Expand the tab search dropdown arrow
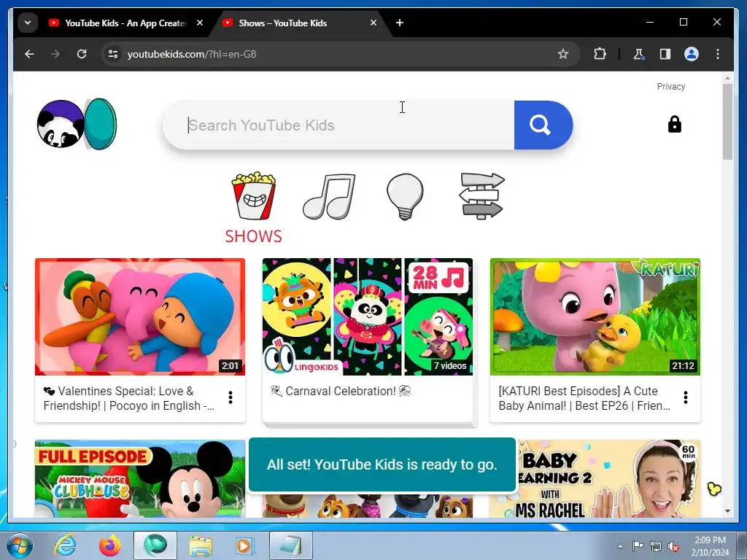This screenshot has height=560, width=747. (x=28, y=23)
